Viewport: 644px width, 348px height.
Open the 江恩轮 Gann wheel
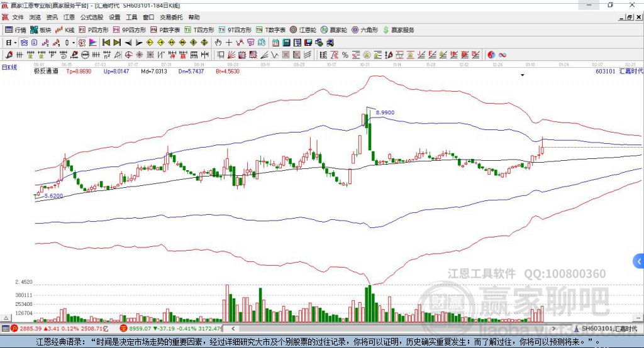tap(303, 30)
